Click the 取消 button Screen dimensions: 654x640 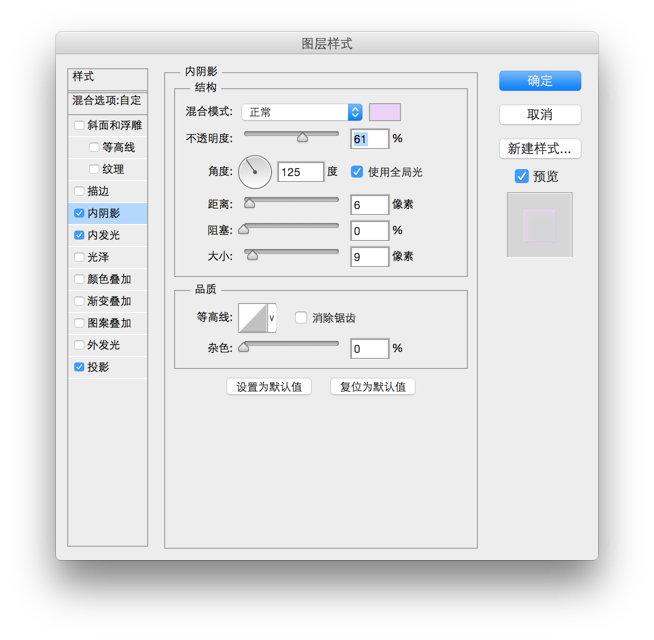coord(540,114)
